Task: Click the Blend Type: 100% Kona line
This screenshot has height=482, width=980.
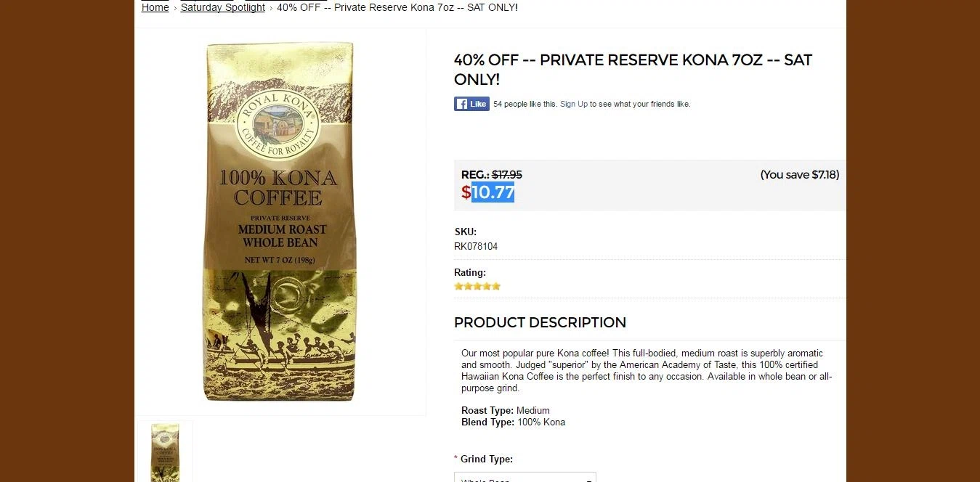Action: (x=513, y=422)
